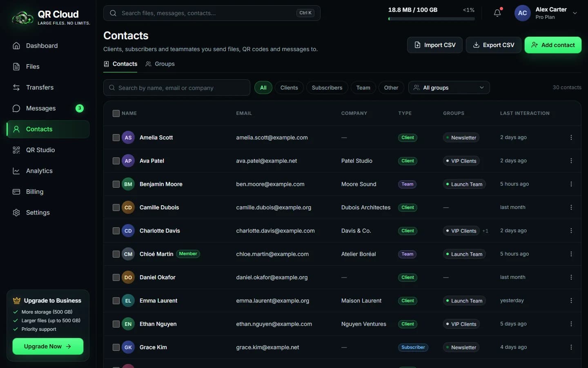Click the search by name or company field

tap(177, 88)
